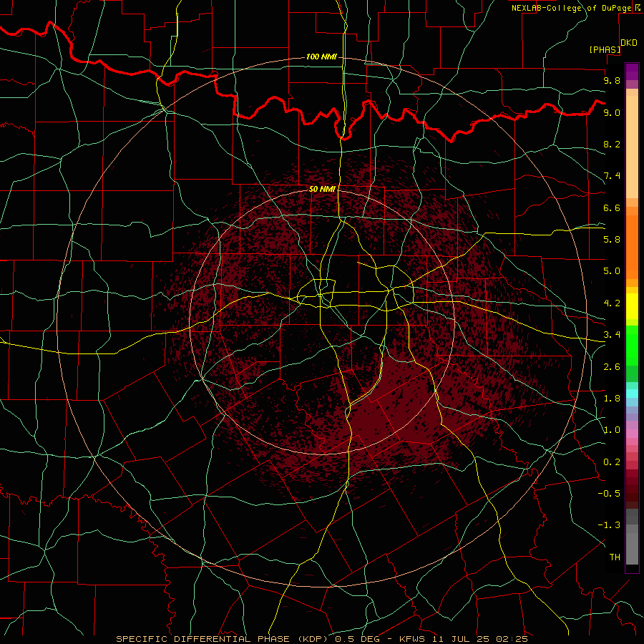Click the orange segment of the color bar
The height and width of the screenshot is (644, 644).
(632, 248)
